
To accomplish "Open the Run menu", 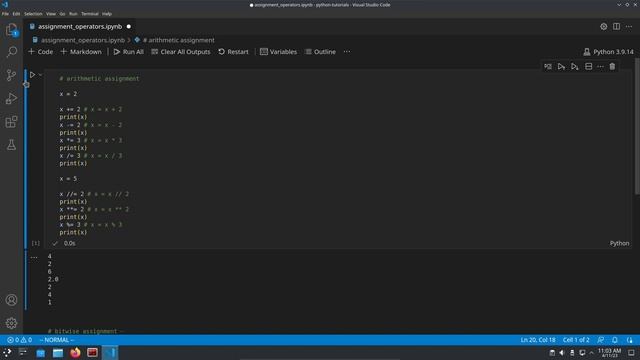I will 73,14.
